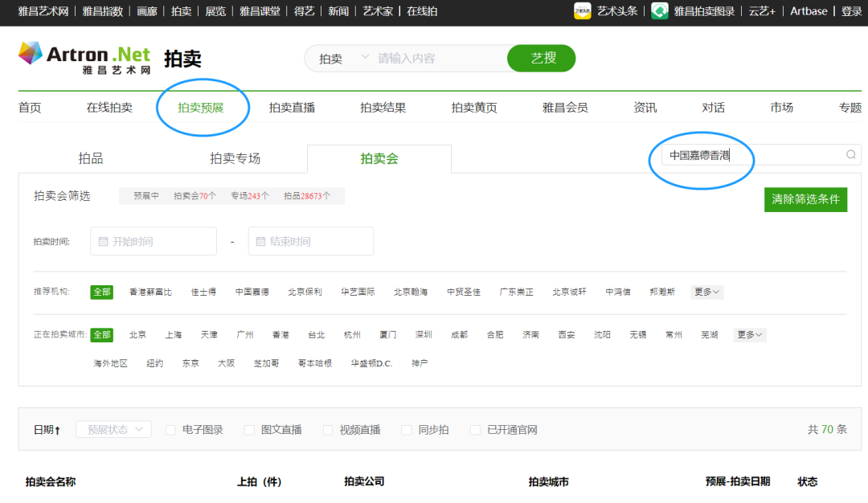
Task: Open 艺术家 in top bar
Action: (x=378, y=11)
